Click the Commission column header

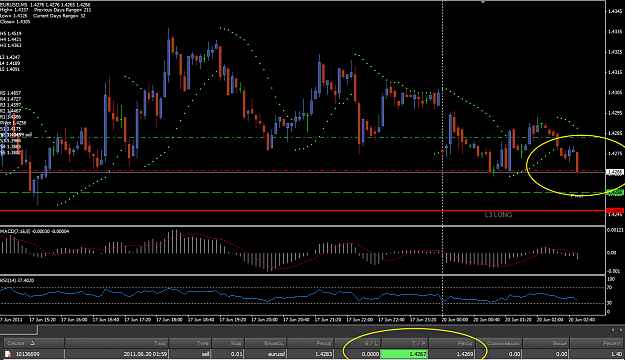pyautogui.click(x=499, y=343)
